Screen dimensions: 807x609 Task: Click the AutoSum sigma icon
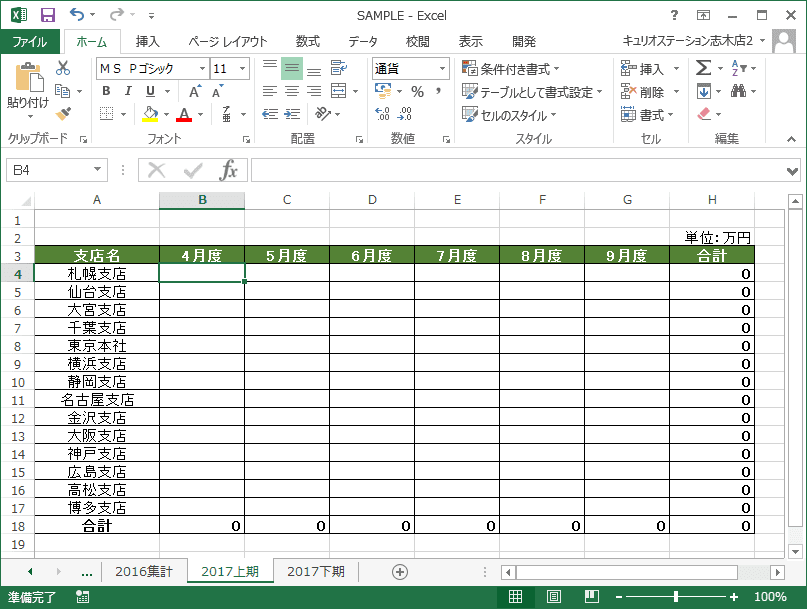[x=704, y=68]
